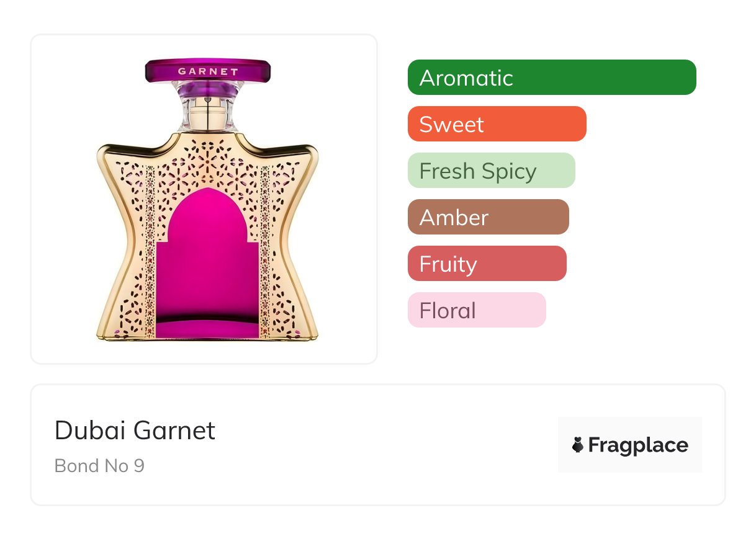Image resolution: width=756 pixels, height=536 pixels.
Task: Choose the Fresh Spicy accord bar
Action: pyautogui.click(x=491, y=171)
